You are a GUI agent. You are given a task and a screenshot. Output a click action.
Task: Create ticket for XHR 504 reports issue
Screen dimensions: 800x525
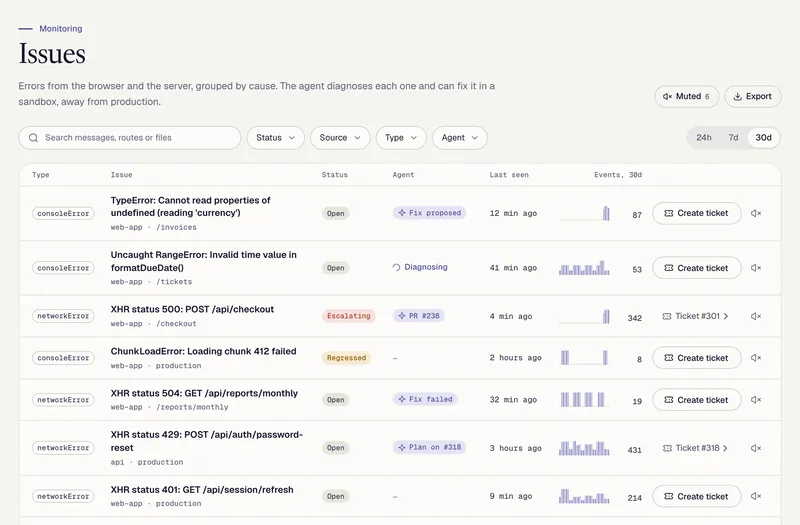click(696, 400)
